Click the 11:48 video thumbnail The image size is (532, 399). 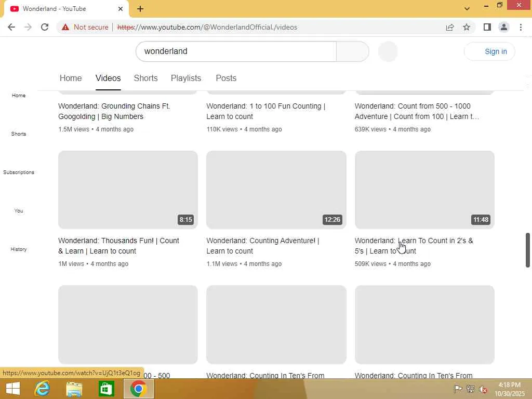[424, 190]
